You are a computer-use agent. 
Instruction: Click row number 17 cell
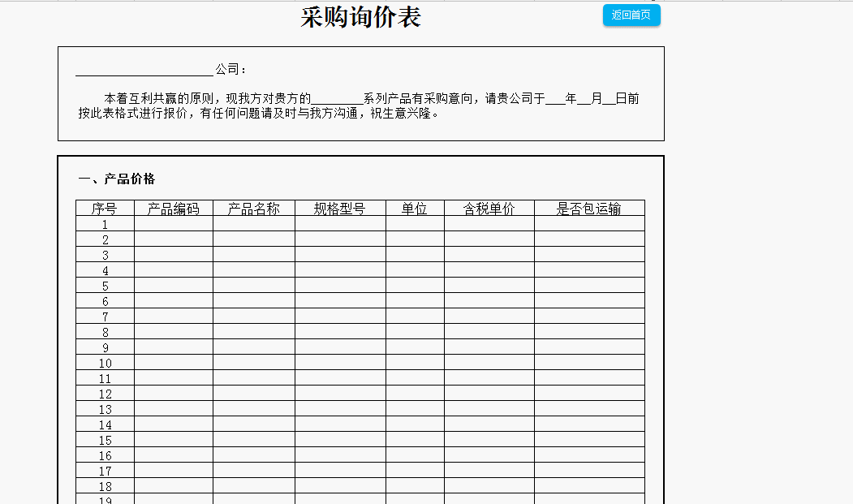[105, 470]
